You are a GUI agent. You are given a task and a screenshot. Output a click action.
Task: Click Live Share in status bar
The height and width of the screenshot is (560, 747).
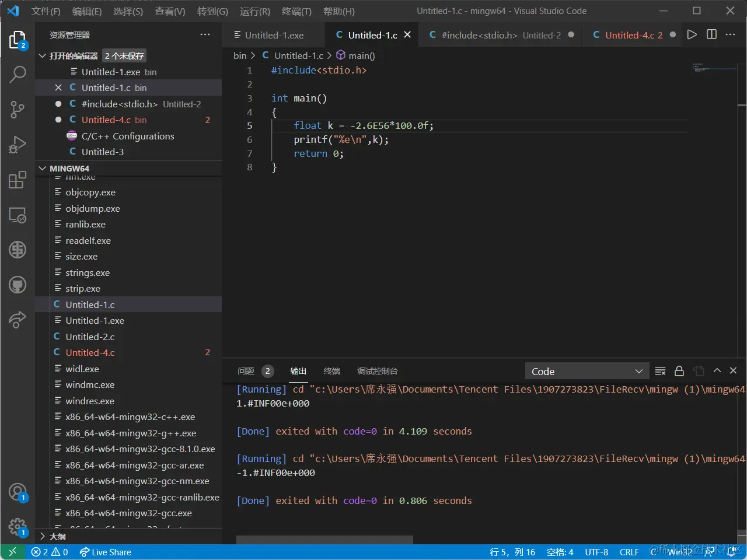(x=105, y=552)
